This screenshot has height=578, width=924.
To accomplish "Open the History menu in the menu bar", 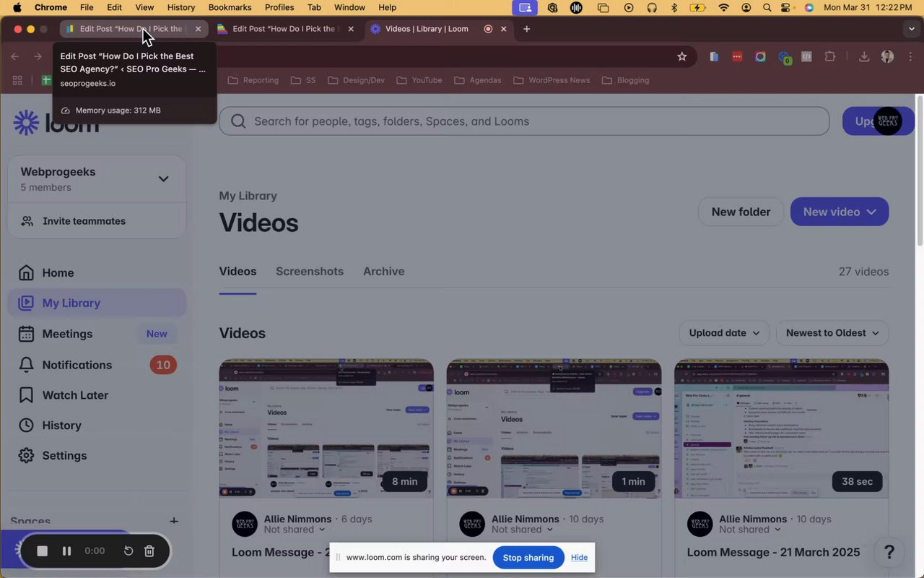I will 180,7.
